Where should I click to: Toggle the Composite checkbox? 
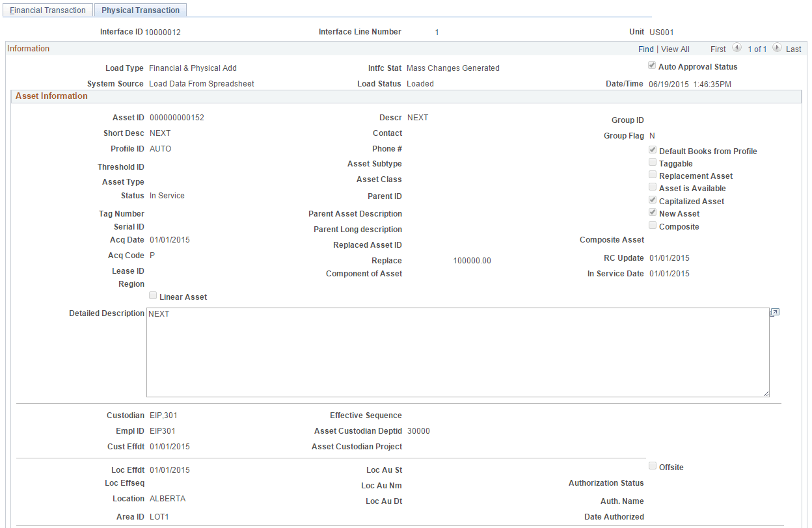653,224
